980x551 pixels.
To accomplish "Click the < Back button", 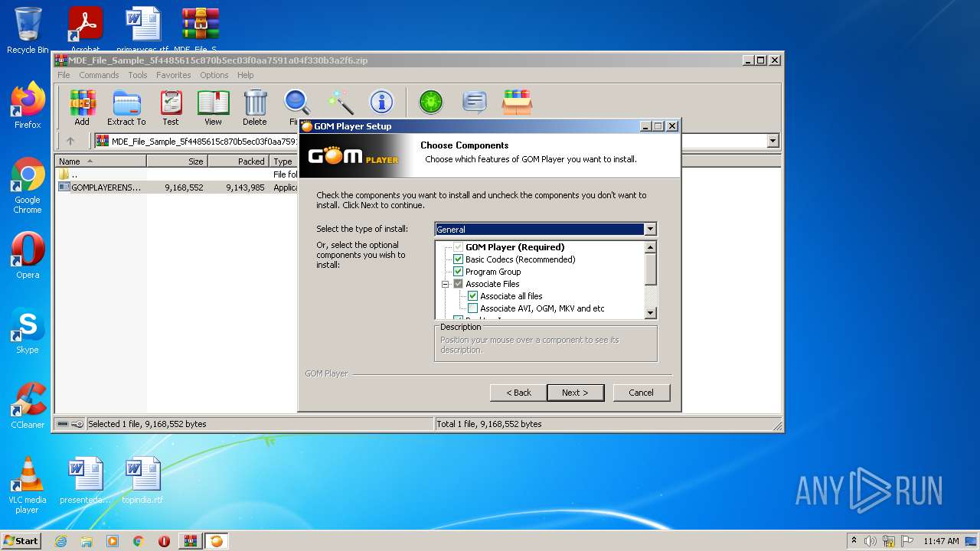I will tap(518, 393).
